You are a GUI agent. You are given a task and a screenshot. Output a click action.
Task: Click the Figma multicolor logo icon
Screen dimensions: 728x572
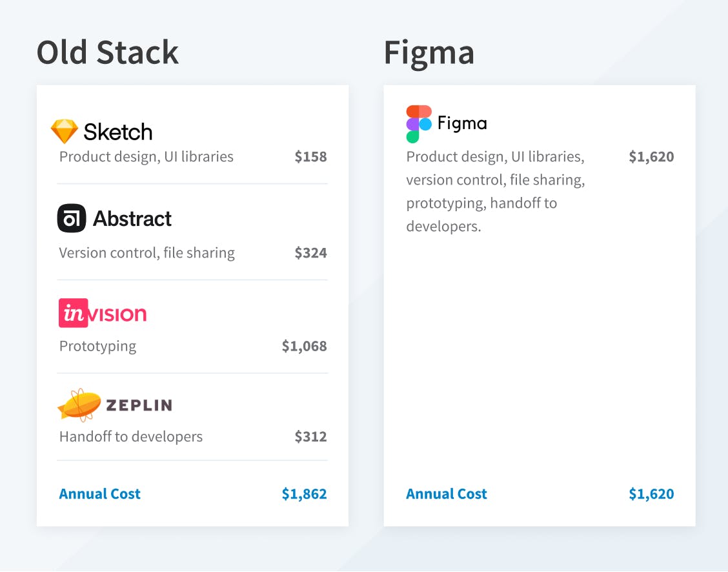tap(419, 123)
